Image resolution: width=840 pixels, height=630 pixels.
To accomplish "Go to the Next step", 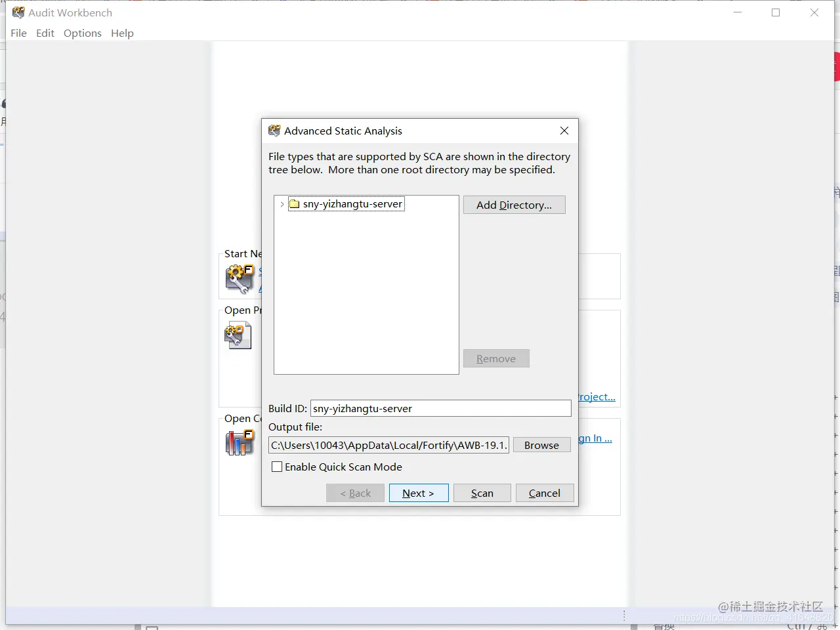I will pyautogui.click(x=419, y=493).
